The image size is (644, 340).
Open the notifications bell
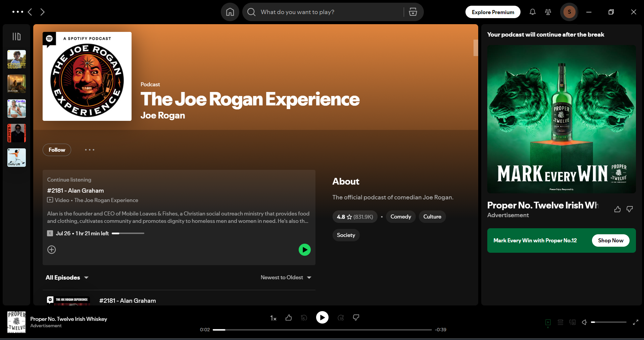(532, 12)
